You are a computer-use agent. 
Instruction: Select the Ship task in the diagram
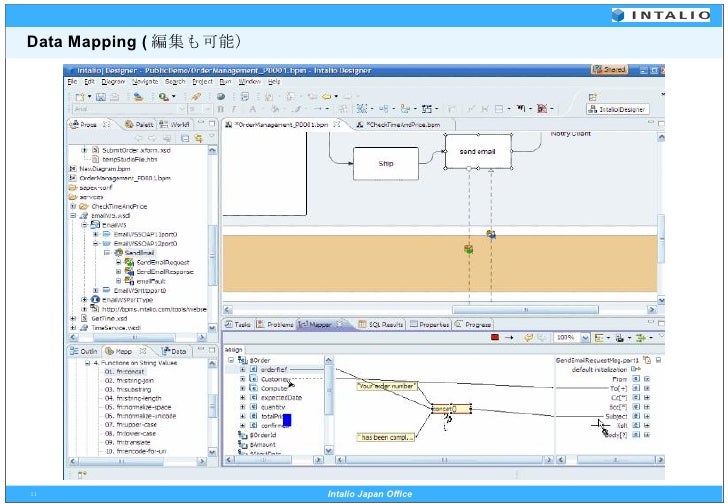[x=386, y=163]
